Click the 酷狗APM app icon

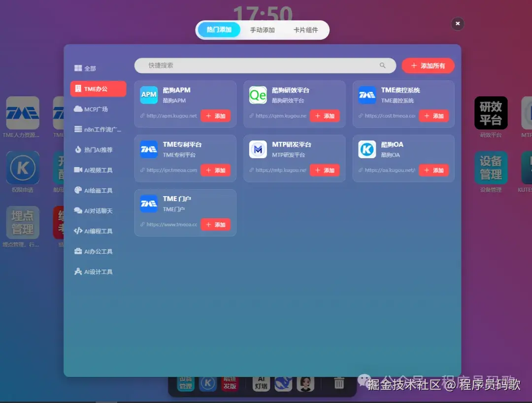tap(149, 95)
